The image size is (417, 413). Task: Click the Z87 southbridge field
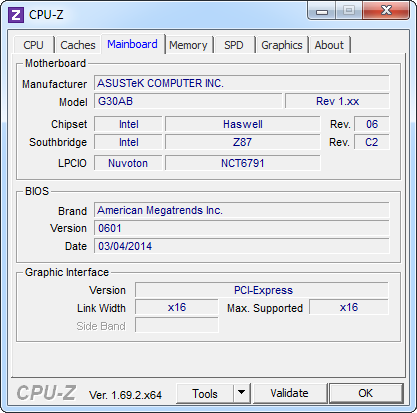(x=243, y=142)
